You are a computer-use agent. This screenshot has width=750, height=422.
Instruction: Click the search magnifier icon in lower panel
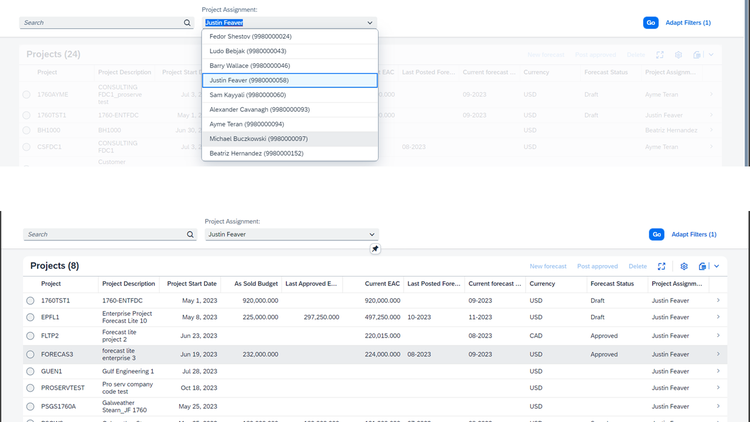190,234
